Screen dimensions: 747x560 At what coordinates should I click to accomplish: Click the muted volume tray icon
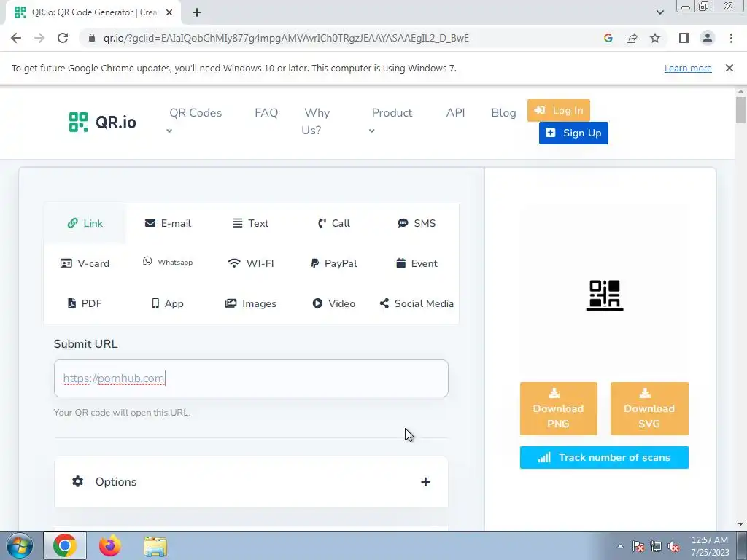point(673,546)
